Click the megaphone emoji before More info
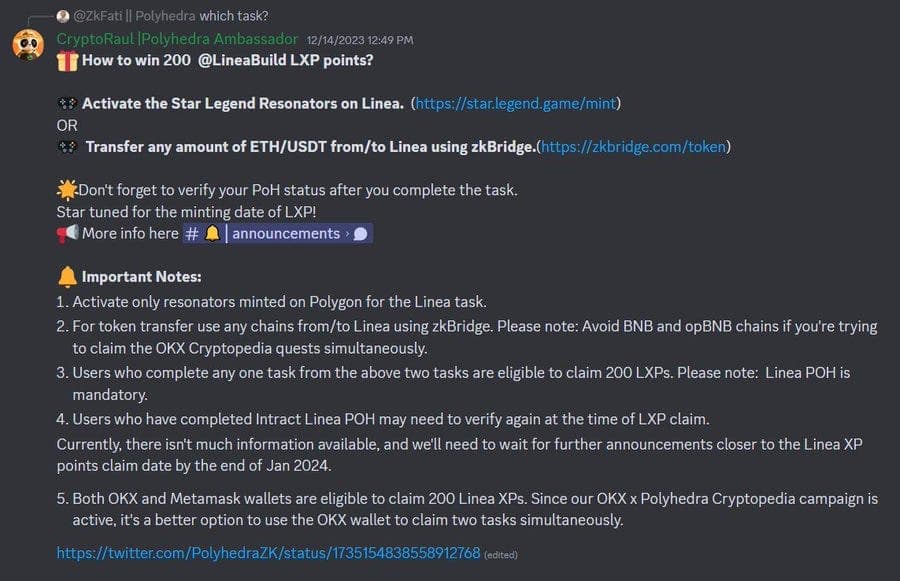This screenshot has height=581, width=900. (67, 234)
